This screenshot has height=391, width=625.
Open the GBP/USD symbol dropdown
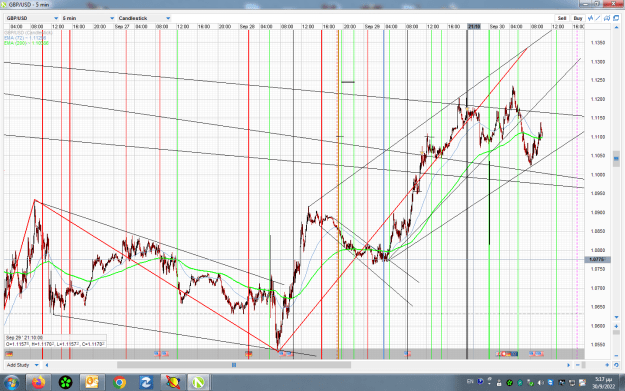(32, 18)
